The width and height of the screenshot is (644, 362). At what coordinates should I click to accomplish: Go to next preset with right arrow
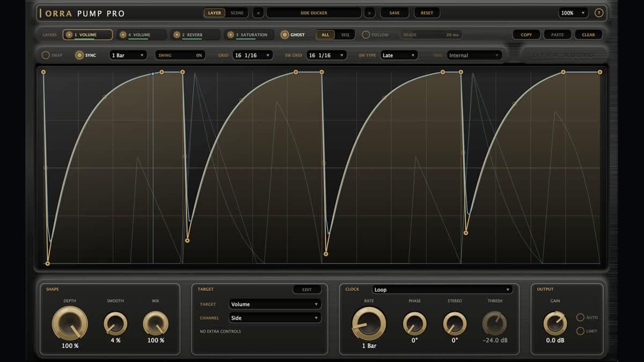pyautogui.click(x=369, y=13)
